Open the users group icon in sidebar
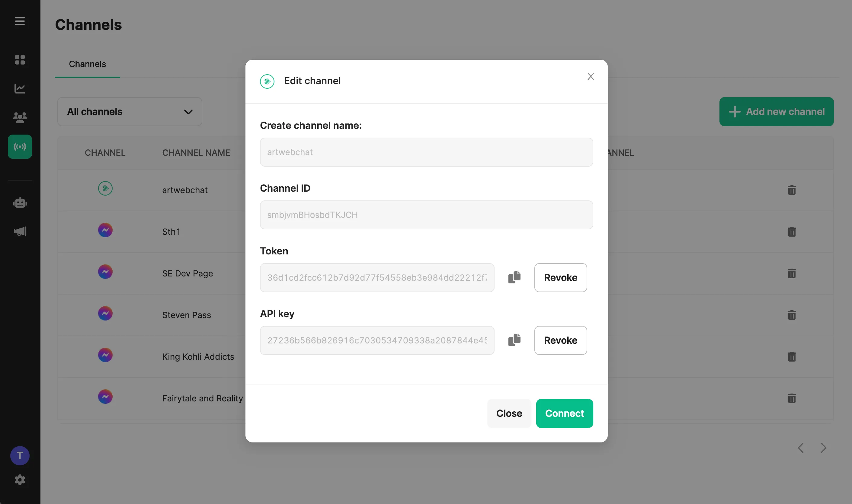This screenshot has width=852, height=504. point(20,117)
